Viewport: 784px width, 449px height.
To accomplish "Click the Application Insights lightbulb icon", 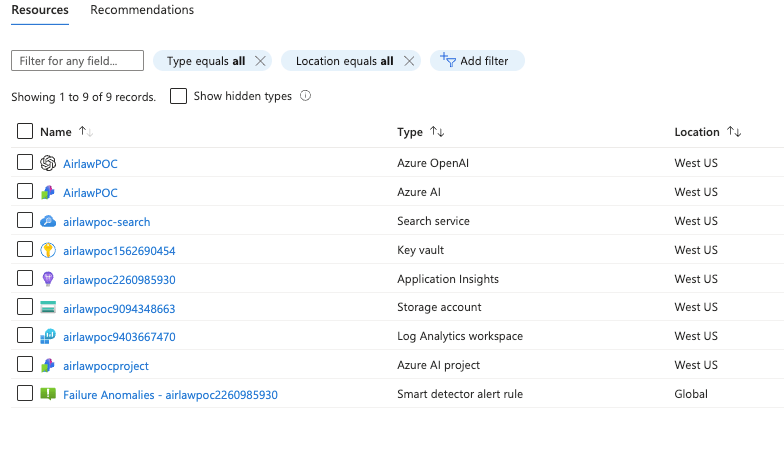I will coord(48,280).
